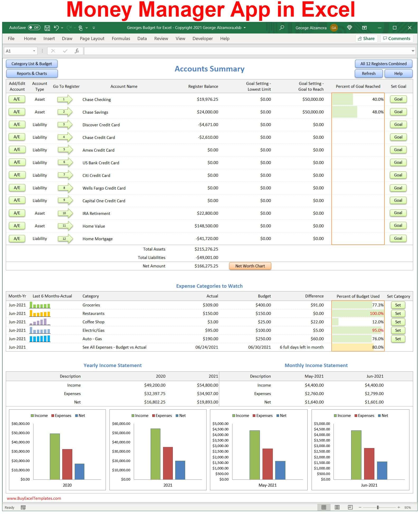Open the Developer ribbon tab

click(x=202, y=39)
